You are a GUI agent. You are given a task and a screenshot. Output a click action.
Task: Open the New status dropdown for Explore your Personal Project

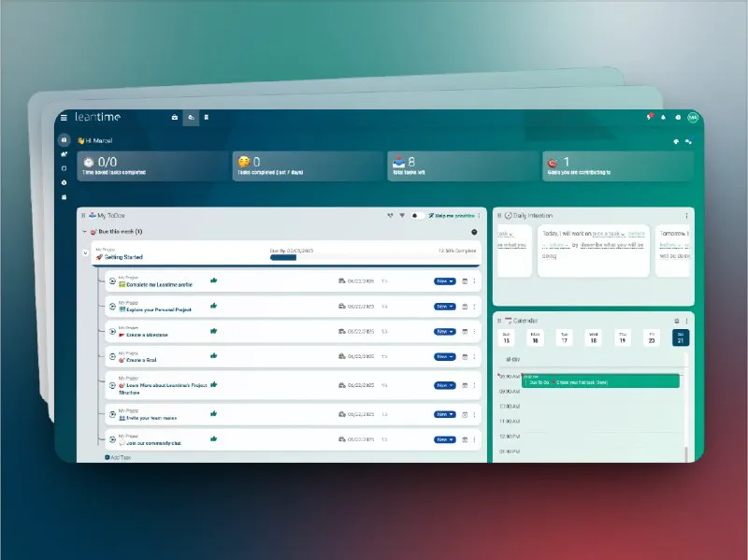[x=444, y=306]
